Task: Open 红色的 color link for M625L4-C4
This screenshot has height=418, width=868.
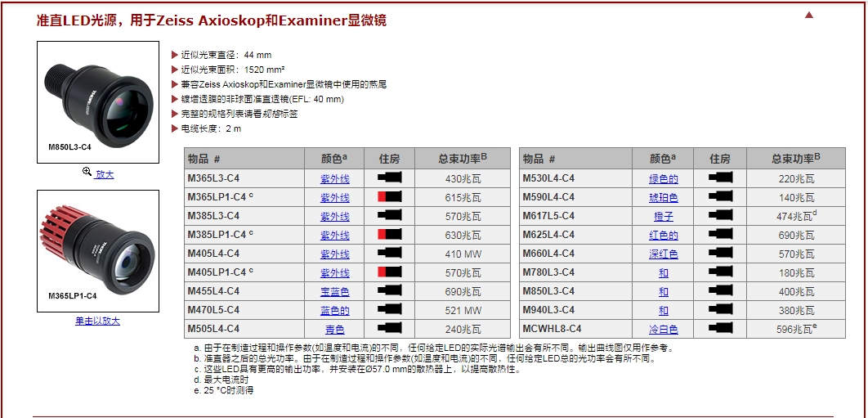Action: point(664,236)
